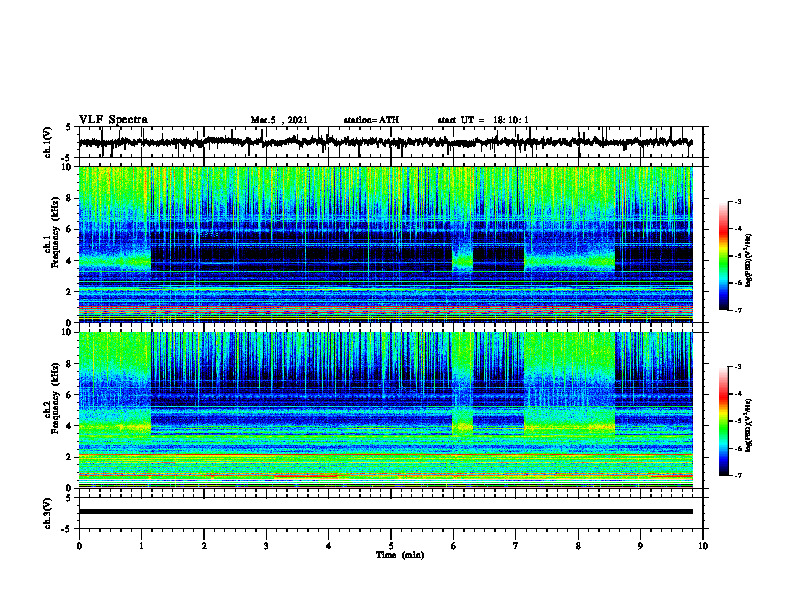Click the ch.1 spectrogram color scale bar
792x612 pixels.
click(x=724, y=256)
